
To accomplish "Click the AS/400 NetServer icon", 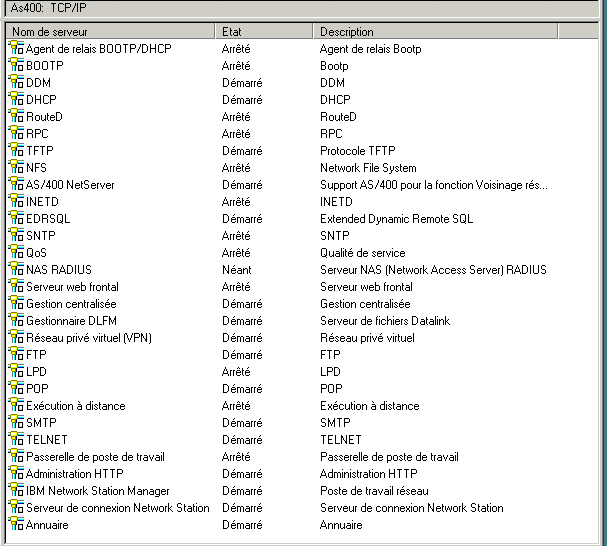I will point(16,184).
